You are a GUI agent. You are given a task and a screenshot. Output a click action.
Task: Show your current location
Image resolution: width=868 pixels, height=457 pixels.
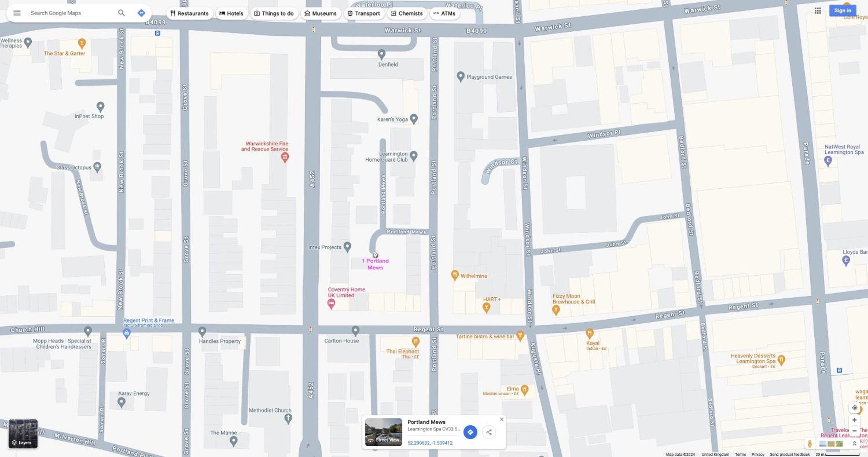[x=854, y=408]
